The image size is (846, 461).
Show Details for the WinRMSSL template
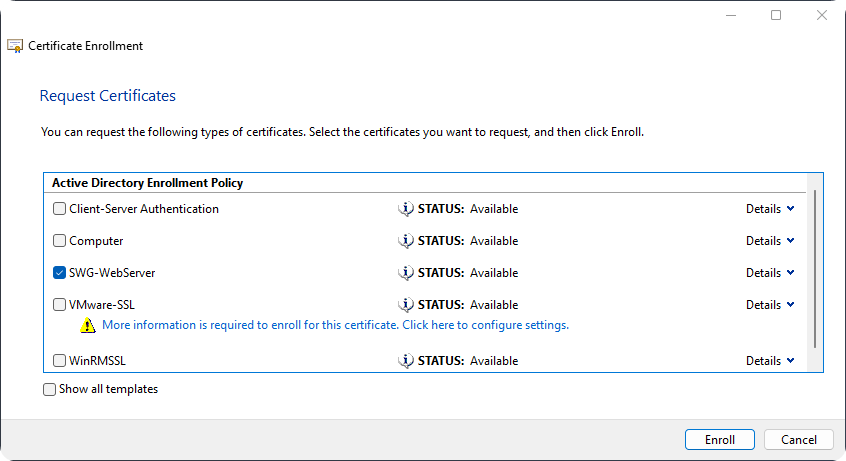tap(770, 360)
